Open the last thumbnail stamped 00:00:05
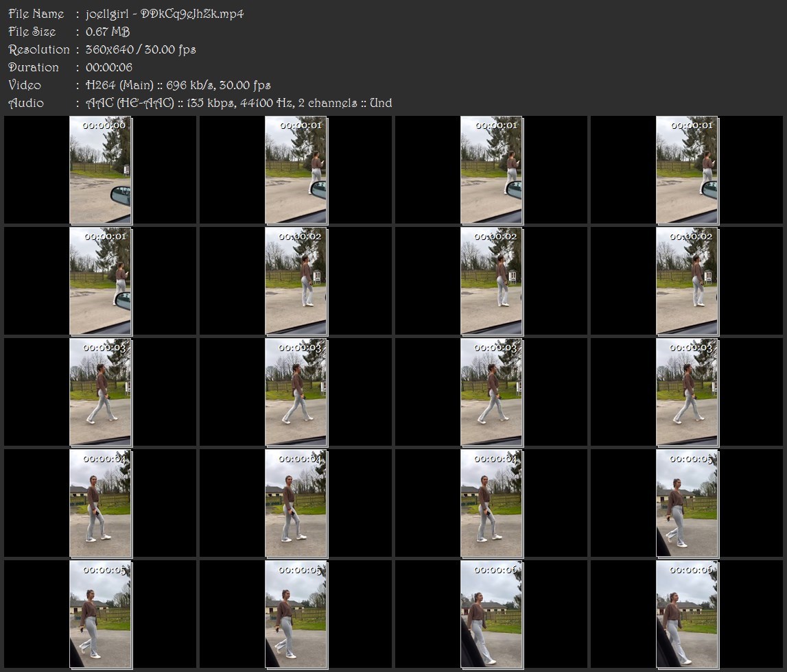This screenshot has height=672, width=787. coord(296,615)
